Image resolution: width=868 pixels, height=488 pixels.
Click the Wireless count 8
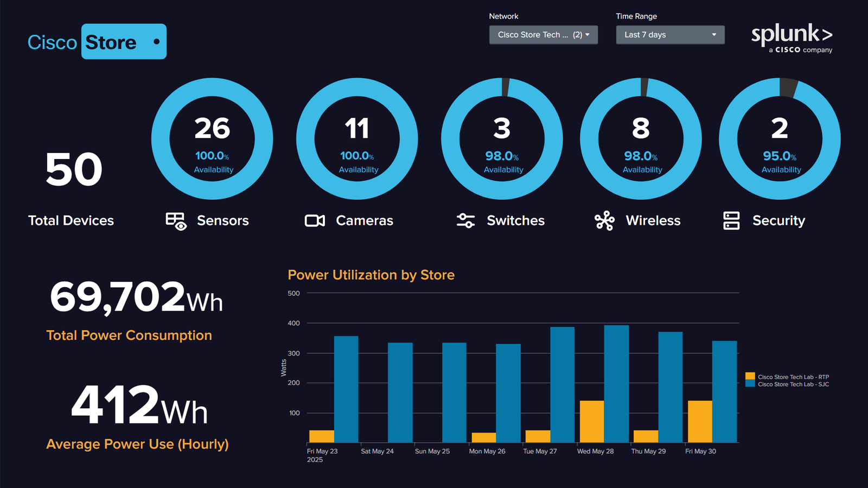(641, 129)
